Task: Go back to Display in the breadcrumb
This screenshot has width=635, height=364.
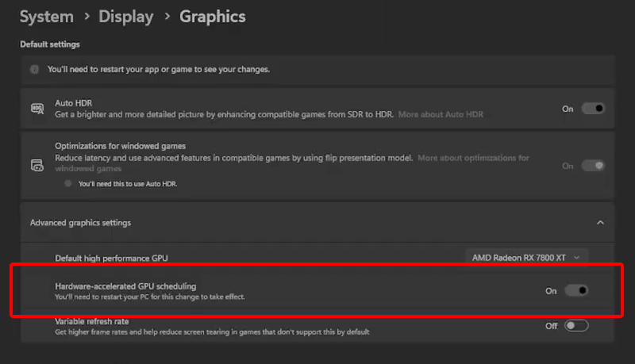Action: pos(126,17)
